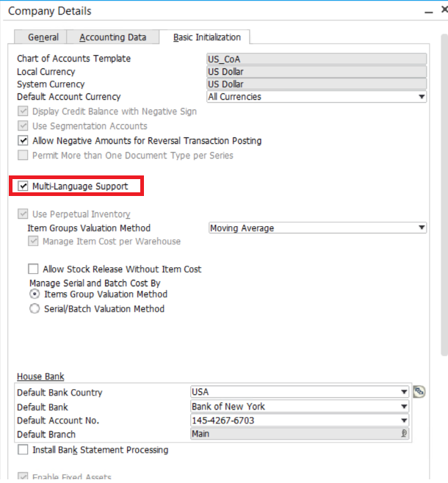The width and height of the screenshot is (448, 483).
Task: Select Items Group Valuation Method radio button
Action: 34,294
